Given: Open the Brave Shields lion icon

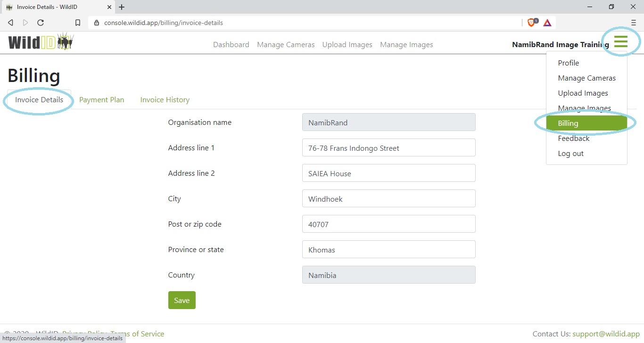Looking at the screenshot, I should pos(531,23).
